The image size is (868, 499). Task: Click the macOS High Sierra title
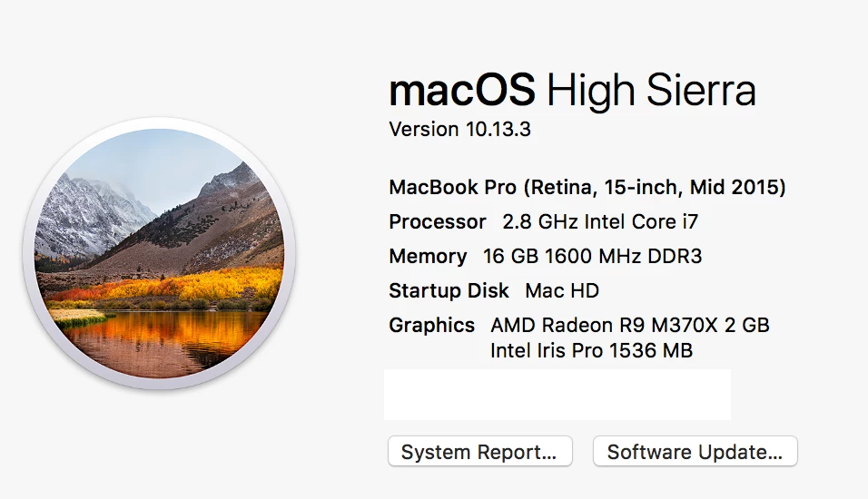[572, 91]
